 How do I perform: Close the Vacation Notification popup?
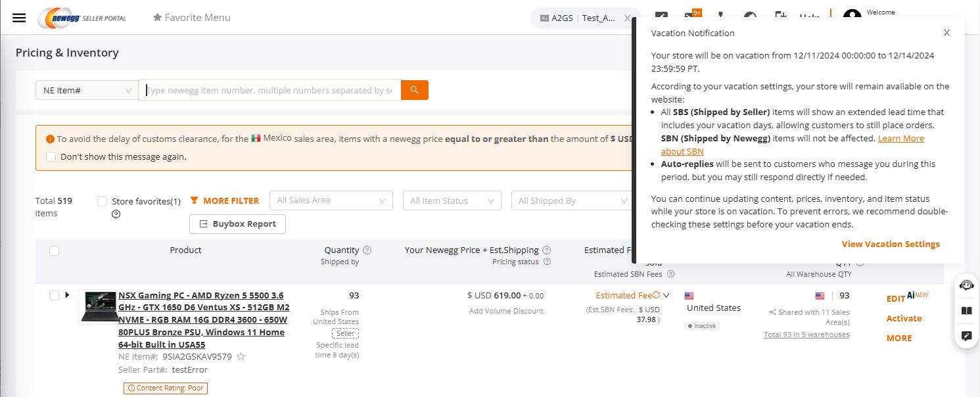[946, 33]
